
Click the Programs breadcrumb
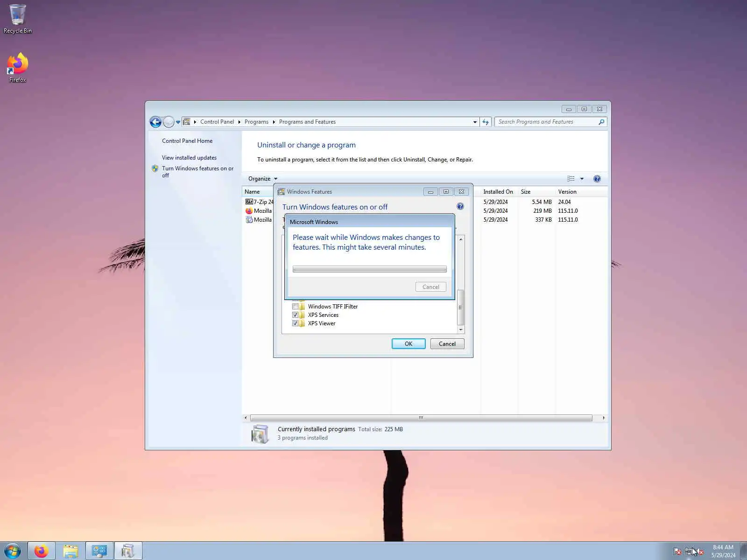tap(256, 122)
